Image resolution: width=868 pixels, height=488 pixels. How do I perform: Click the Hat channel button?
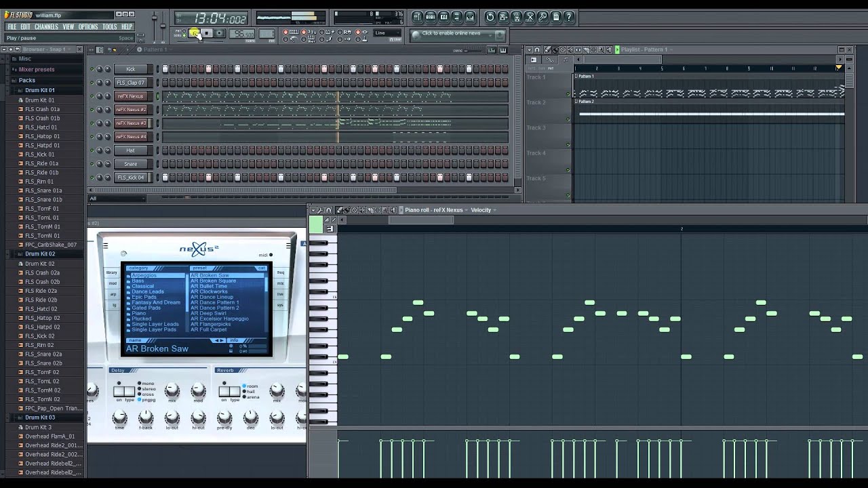pos(131,150)
